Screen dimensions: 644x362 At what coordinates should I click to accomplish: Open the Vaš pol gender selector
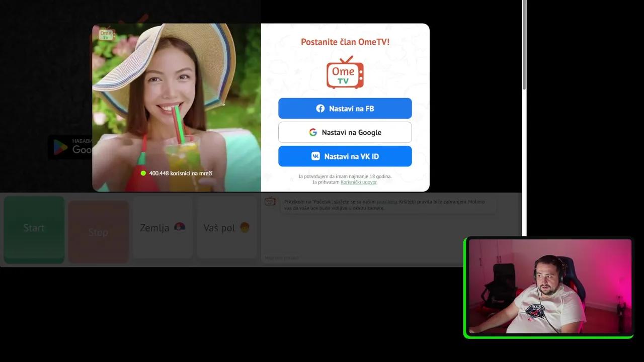pos(226,228)
